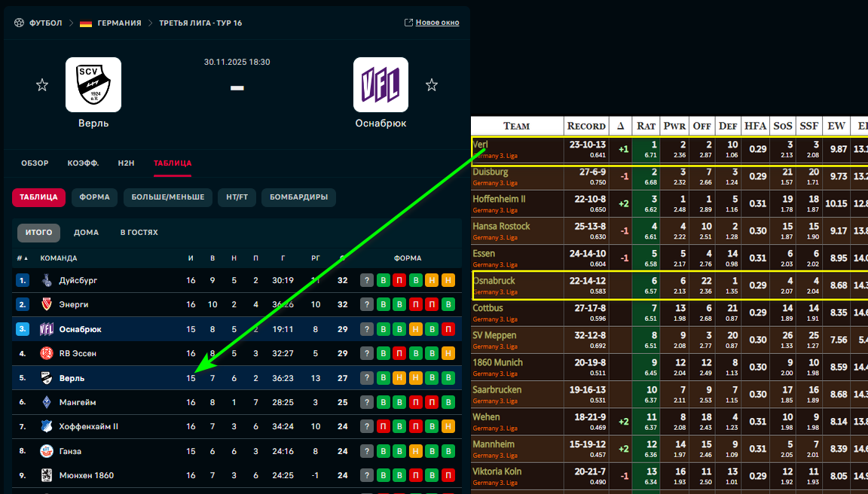Switch table to ДОМА results

pyautogui.click(x=86, y=233)
